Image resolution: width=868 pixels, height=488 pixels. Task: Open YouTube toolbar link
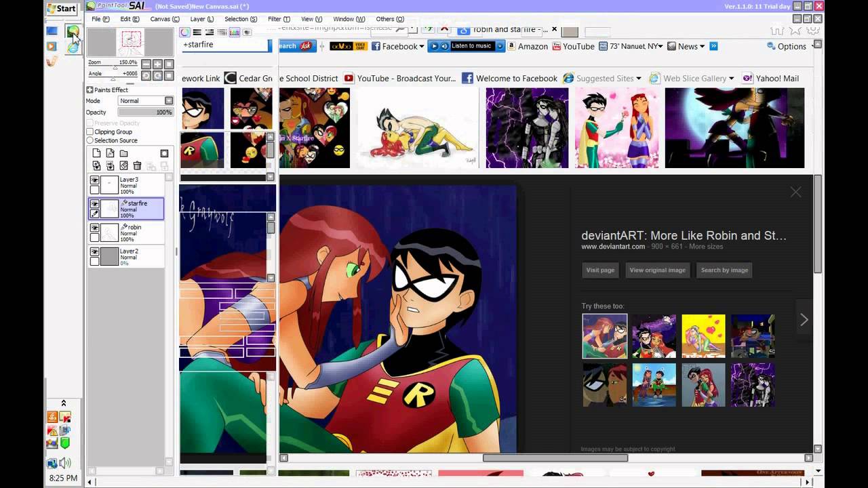click(573, 46)
